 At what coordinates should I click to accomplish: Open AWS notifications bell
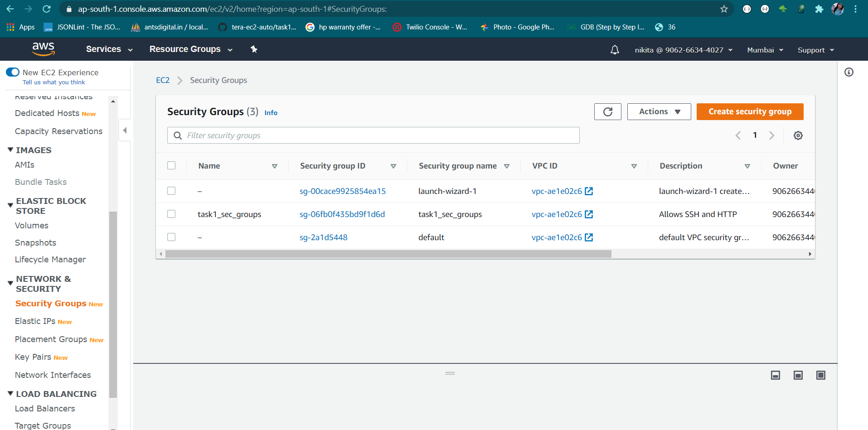pos(615,50)
